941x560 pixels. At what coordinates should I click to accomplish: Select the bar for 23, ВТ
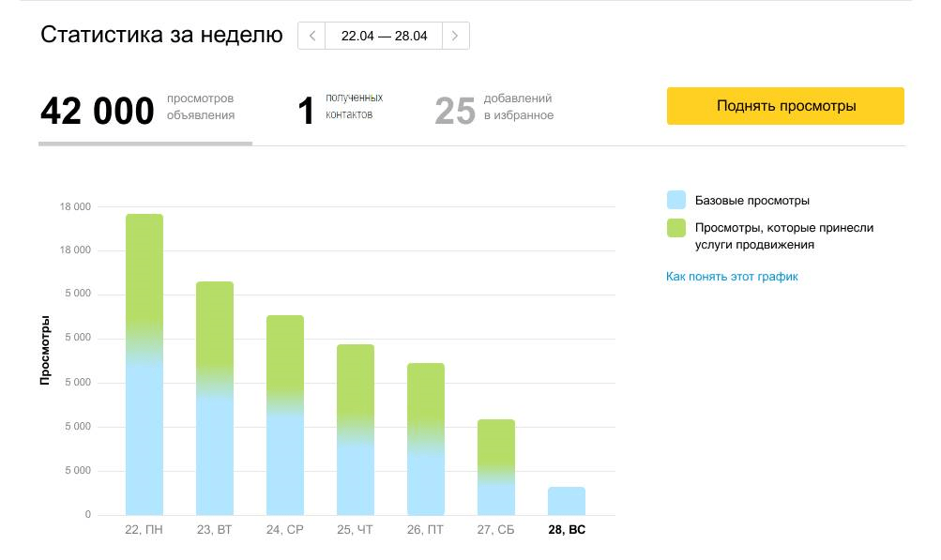coord(215,399)
